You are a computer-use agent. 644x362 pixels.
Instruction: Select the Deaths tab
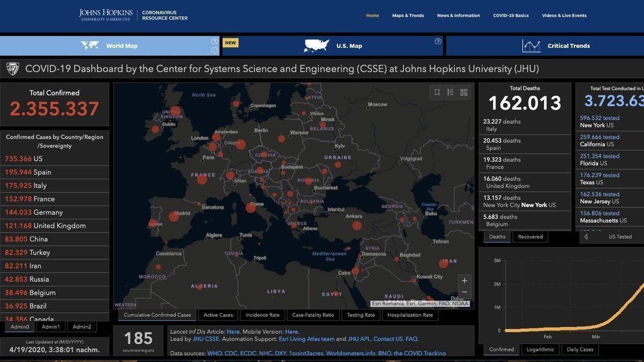click(x=497, y=237)
